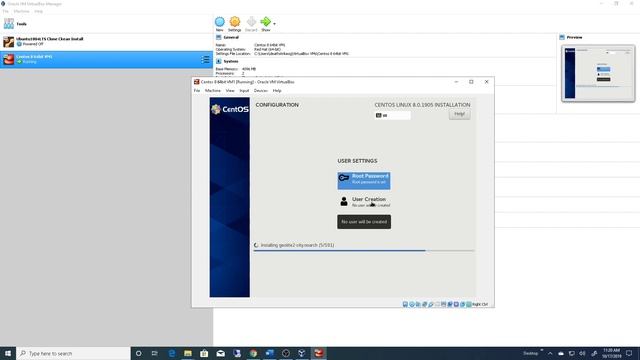Open the Root Password setting
The image size is (640, 360).
[x=364, y=180]
